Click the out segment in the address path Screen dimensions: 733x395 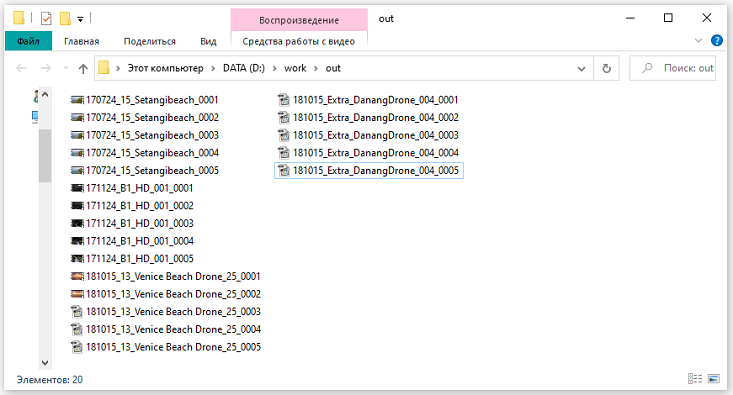[333, 68]
